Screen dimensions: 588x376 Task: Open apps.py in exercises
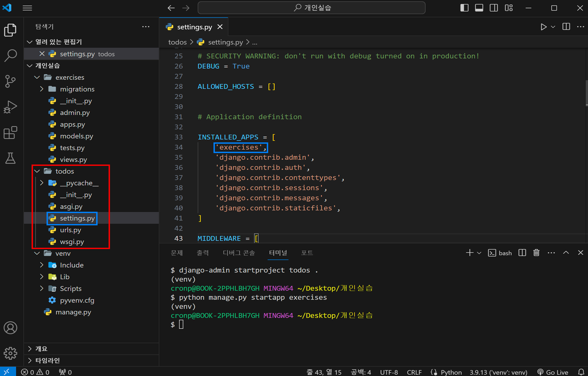(x=92, y=124)
